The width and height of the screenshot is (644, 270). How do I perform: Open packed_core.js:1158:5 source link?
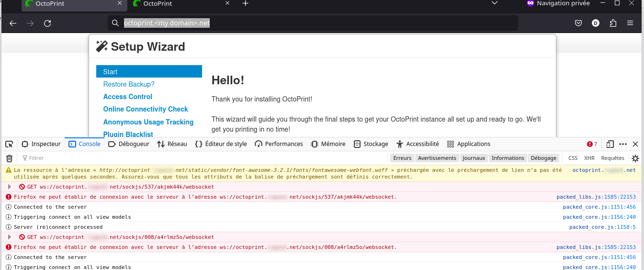coord(602,227)
